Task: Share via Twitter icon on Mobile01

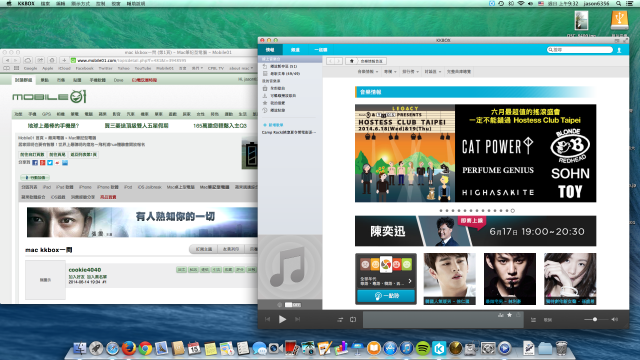Action: pos(50,163)
